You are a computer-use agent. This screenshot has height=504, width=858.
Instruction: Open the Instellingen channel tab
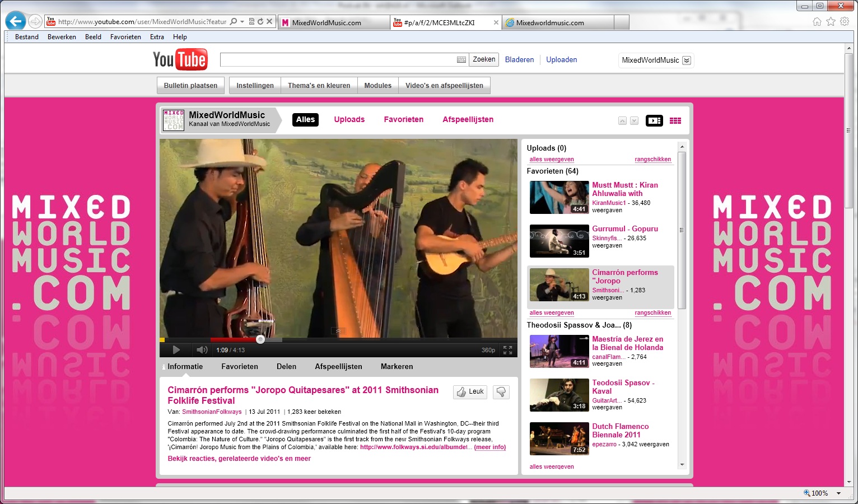(255, 86)
